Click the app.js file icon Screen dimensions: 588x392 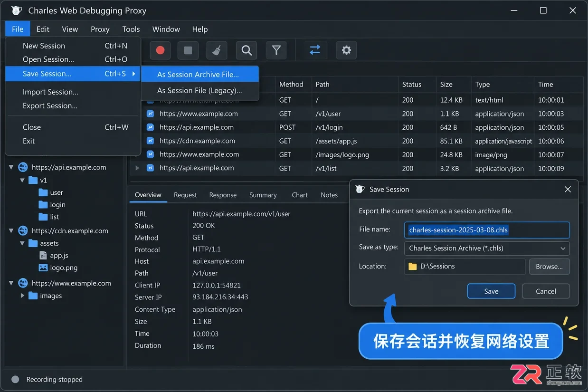pos(43,256)
